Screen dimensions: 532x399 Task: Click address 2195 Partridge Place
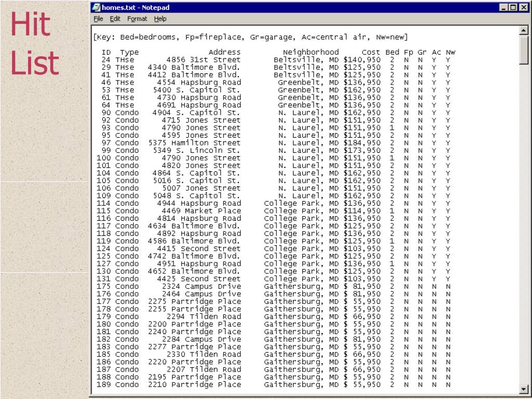pyautogui.click(x=194, y=377)
